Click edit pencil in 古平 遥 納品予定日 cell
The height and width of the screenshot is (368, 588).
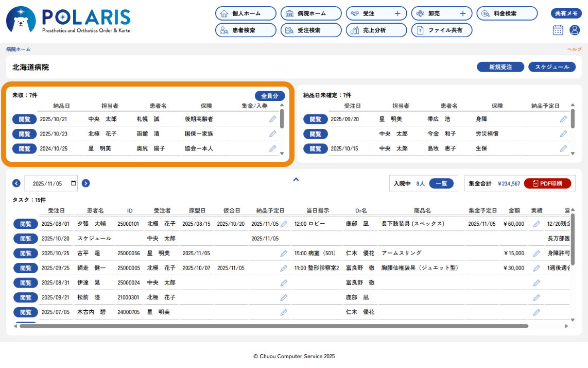click(284, 254)
